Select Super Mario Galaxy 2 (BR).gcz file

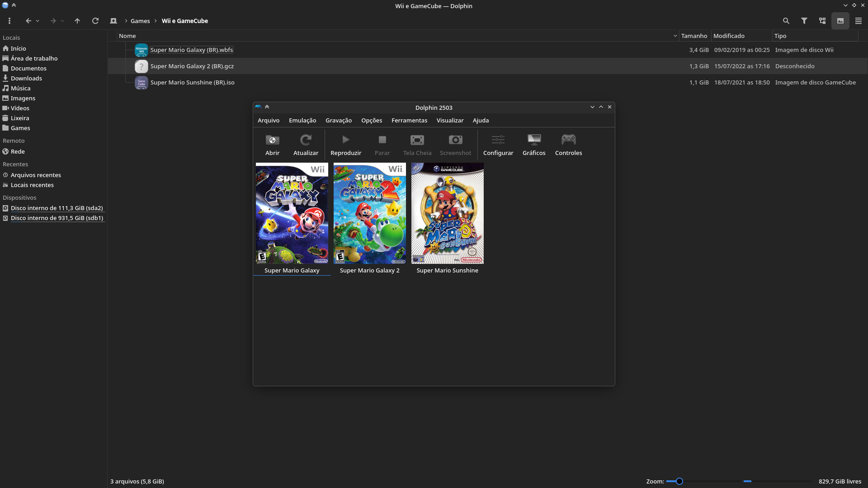click(x=192, y=66)
